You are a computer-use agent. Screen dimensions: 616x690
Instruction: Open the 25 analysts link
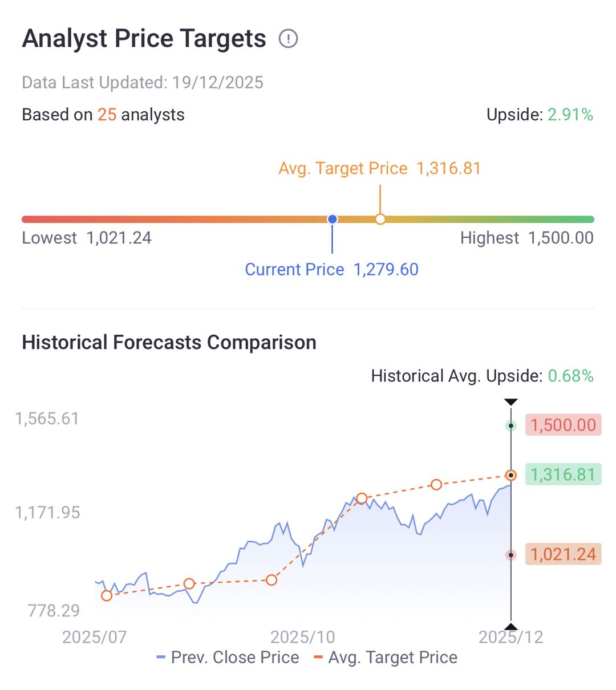[x=107, y=115]
